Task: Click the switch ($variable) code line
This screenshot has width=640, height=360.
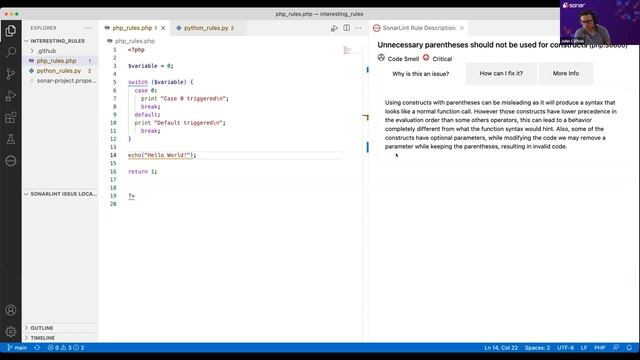Action: (x=160, y=82)
